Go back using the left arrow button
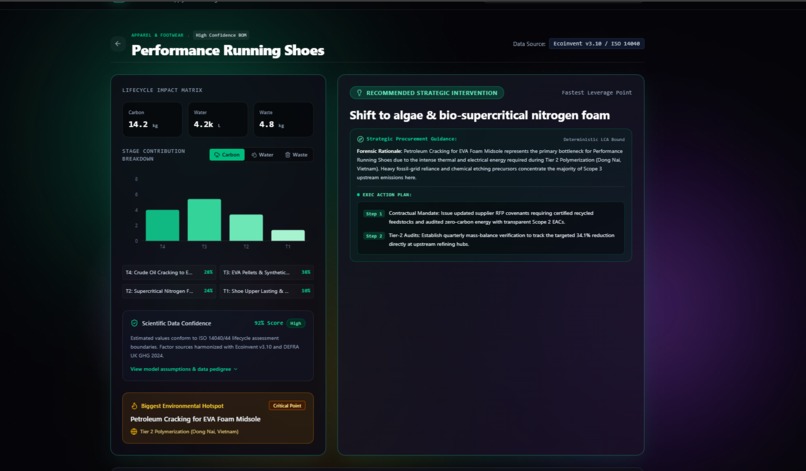Viewport: 806px width, 471px height. point(118,44)
